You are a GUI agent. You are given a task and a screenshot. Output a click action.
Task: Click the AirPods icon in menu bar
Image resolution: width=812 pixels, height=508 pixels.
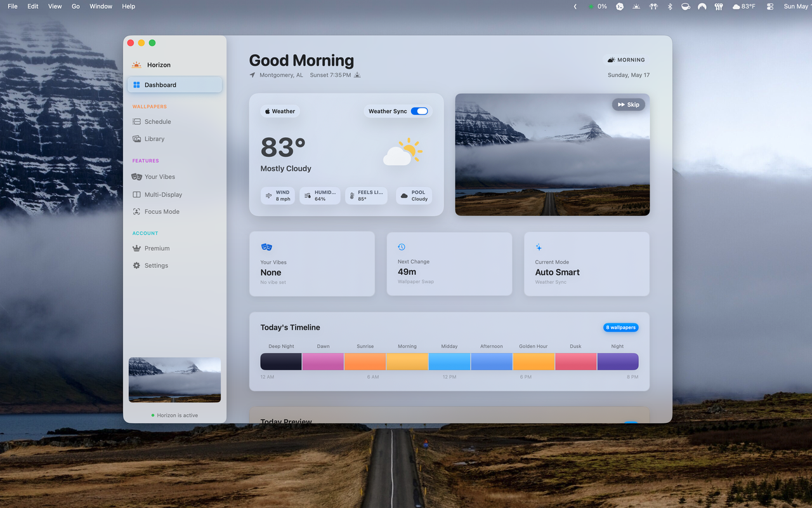click(653, 6)
